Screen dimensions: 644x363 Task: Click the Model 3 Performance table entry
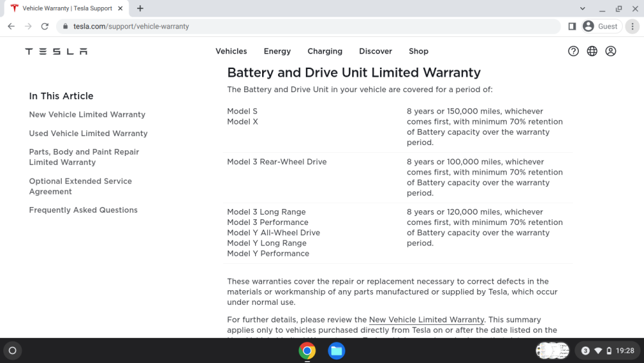[268, 222]
